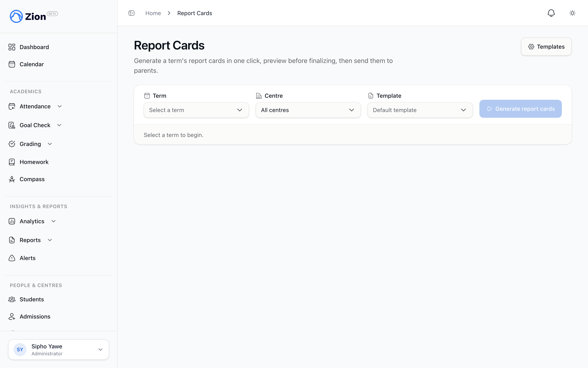588x368 pixels.
Task: Click the Alerts triangle icon
Action: (12, 258)
